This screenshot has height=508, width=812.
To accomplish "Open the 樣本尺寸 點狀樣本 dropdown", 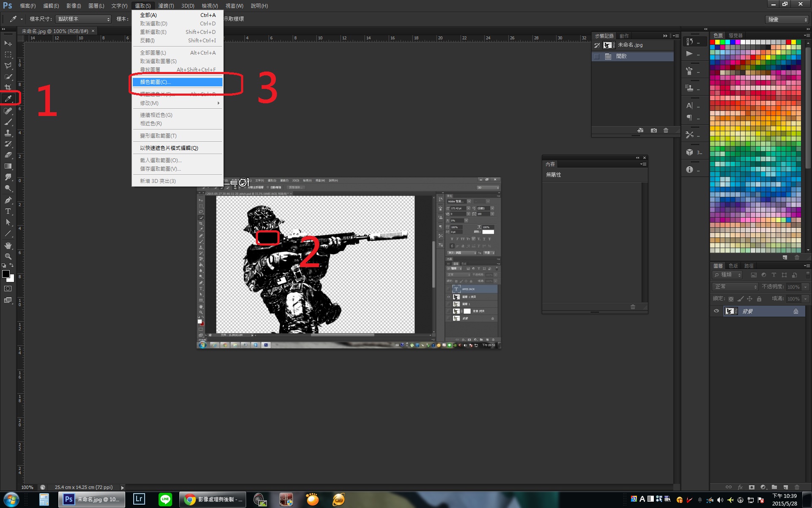I will (x=83, y=19).
